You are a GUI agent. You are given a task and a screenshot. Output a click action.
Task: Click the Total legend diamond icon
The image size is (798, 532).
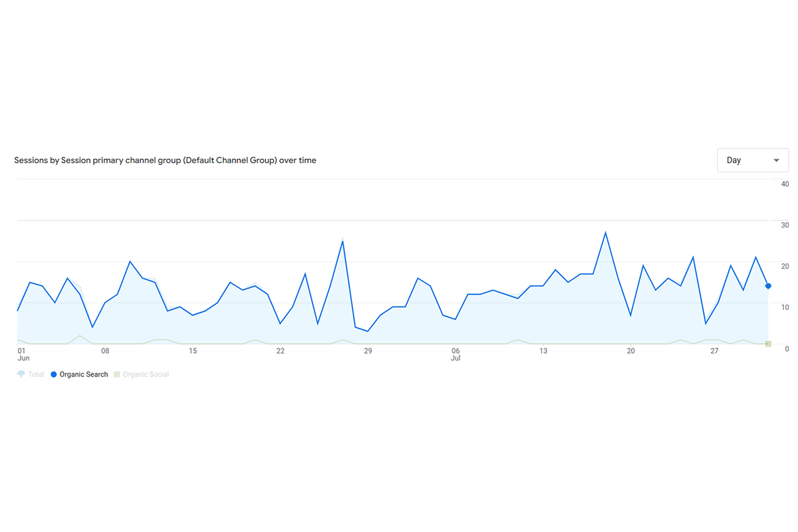coord(20,374)
